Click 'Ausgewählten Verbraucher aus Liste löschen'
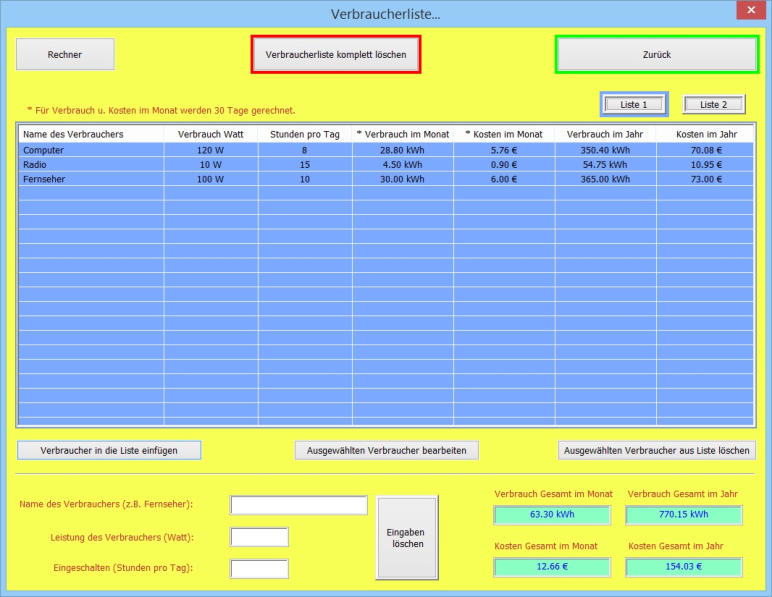Viewport: 772px width, 597px height. pyautogui.click(x=656, y=450)
